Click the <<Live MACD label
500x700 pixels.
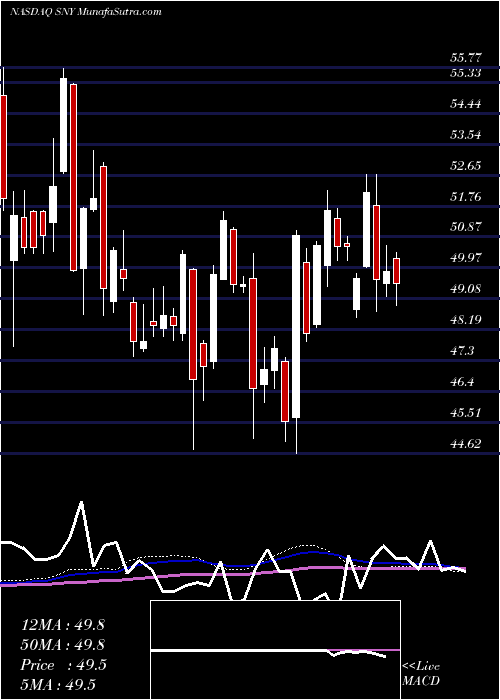tap(421, 674)
